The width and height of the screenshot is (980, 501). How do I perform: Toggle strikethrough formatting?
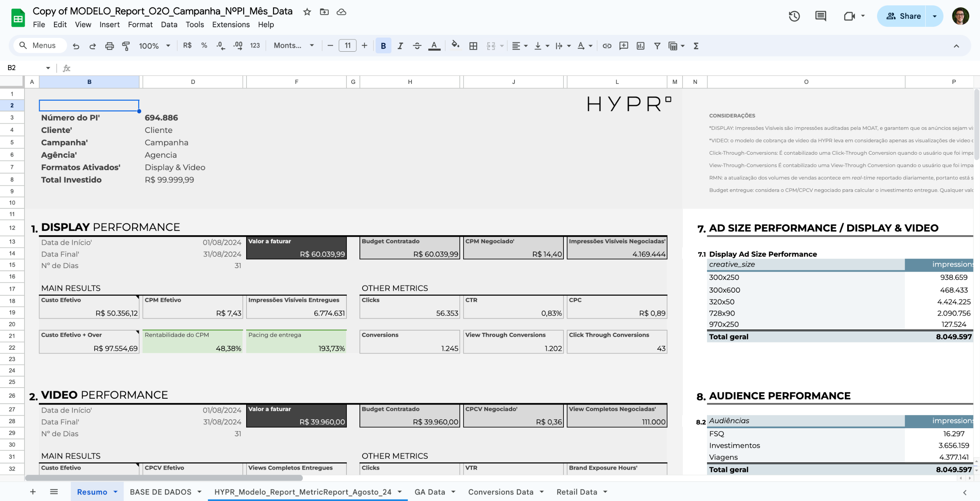click(417, 46)
